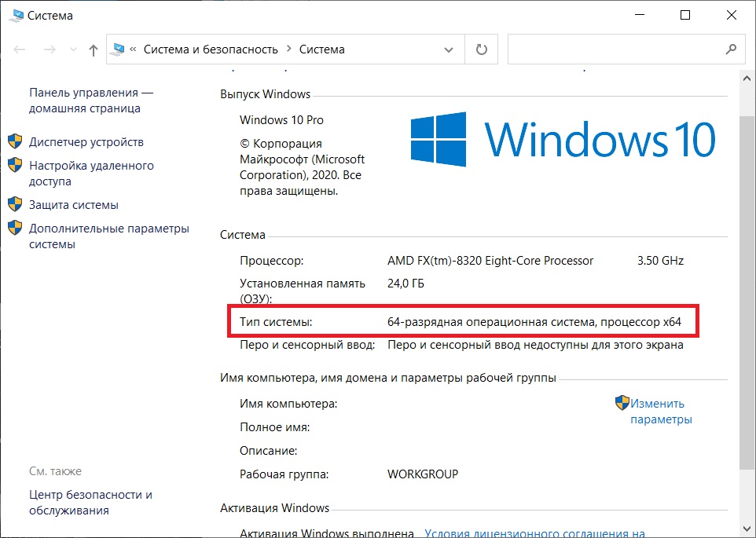Click the search magnifier icon
This screenshot has width=756, height=538.
[x=731, y=49]
